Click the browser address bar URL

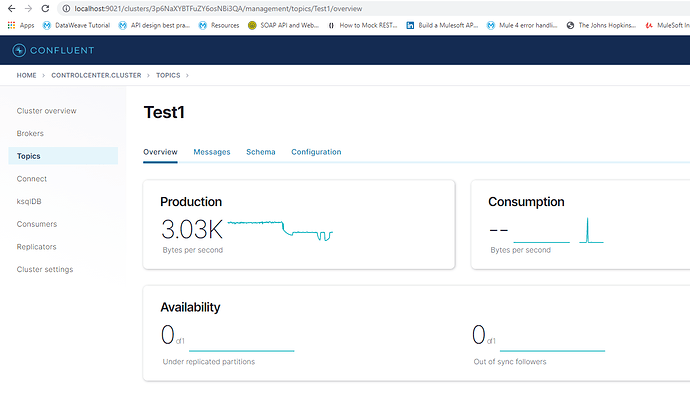[x=218, y=8]
